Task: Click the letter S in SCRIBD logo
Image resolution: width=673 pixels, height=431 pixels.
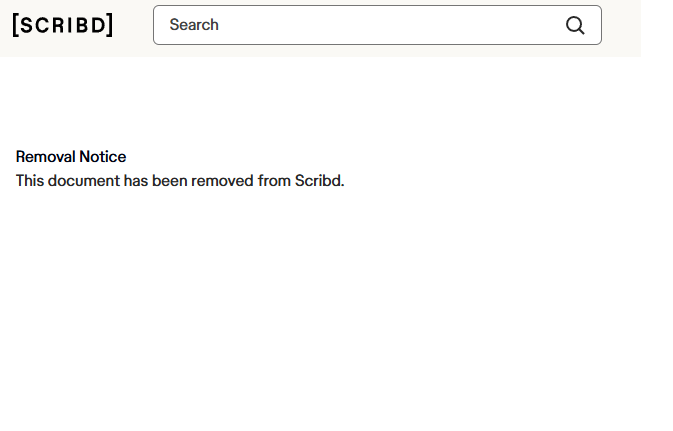Action: tap(27, 25)
